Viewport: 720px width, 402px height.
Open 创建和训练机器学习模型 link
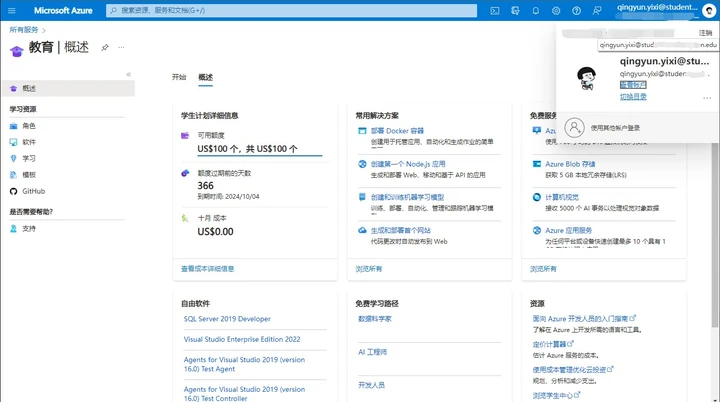tap(407, 197)
